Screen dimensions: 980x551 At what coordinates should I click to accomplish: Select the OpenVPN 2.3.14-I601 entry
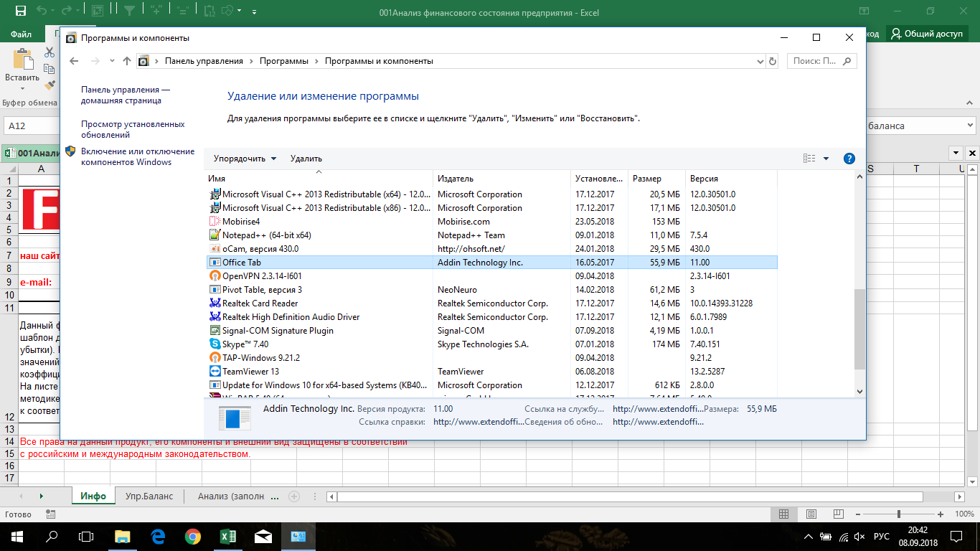(x=262, y=276)
